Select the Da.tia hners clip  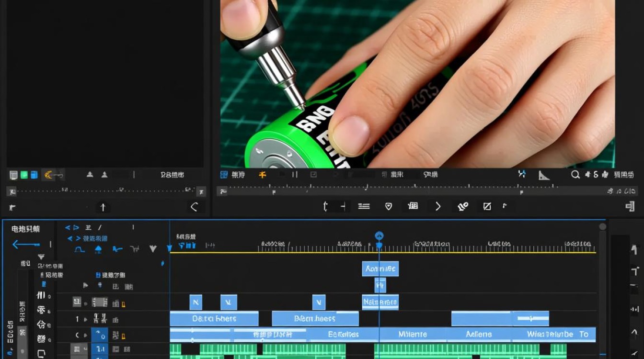pos(214,318)
